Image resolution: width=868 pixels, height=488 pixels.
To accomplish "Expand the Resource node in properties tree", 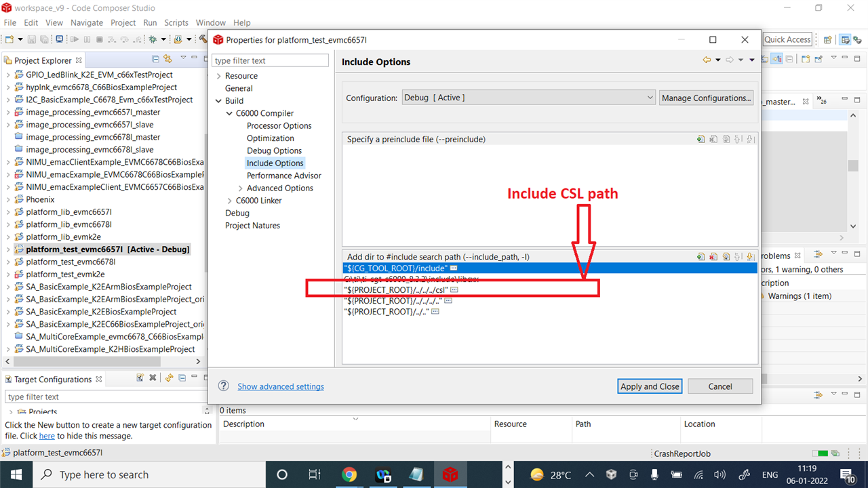I will pos(219,76).
